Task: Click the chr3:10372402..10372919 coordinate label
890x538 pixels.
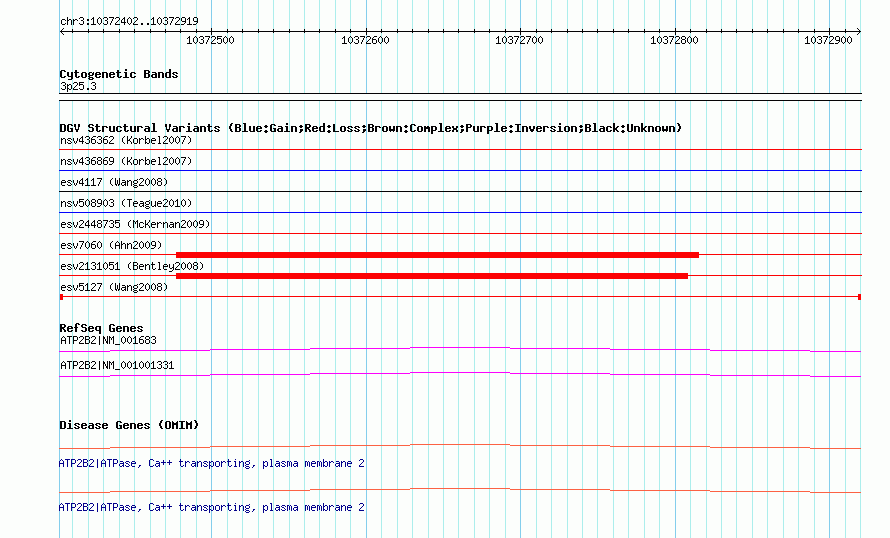Action: coord(129,21)
